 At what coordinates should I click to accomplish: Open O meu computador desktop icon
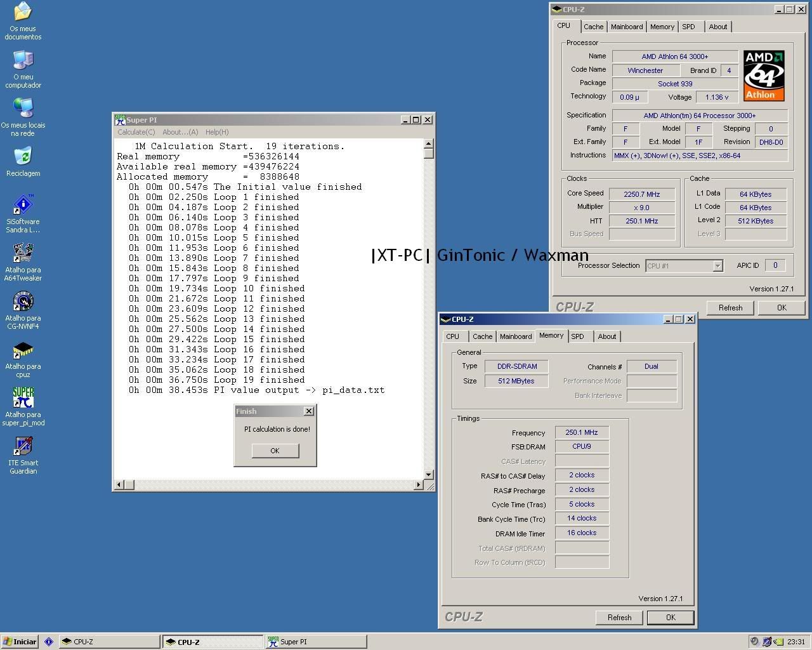(x=23, y=69)
